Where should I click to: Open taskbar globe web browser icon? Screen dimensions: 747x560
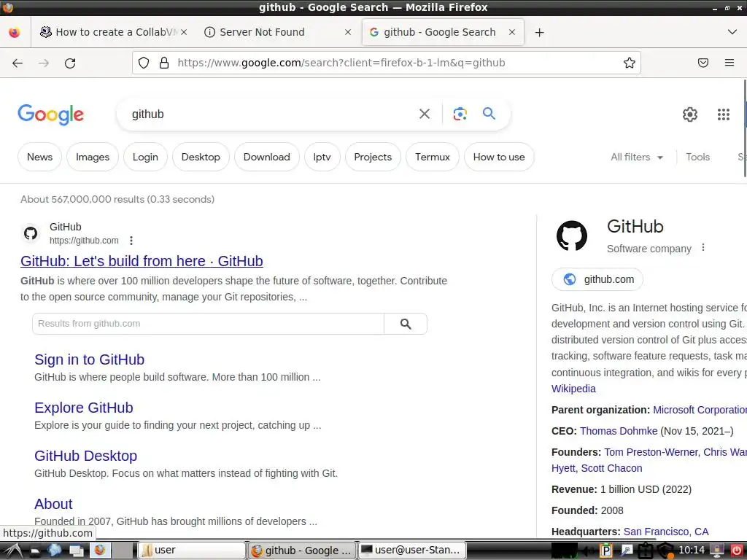click(54, 551)
